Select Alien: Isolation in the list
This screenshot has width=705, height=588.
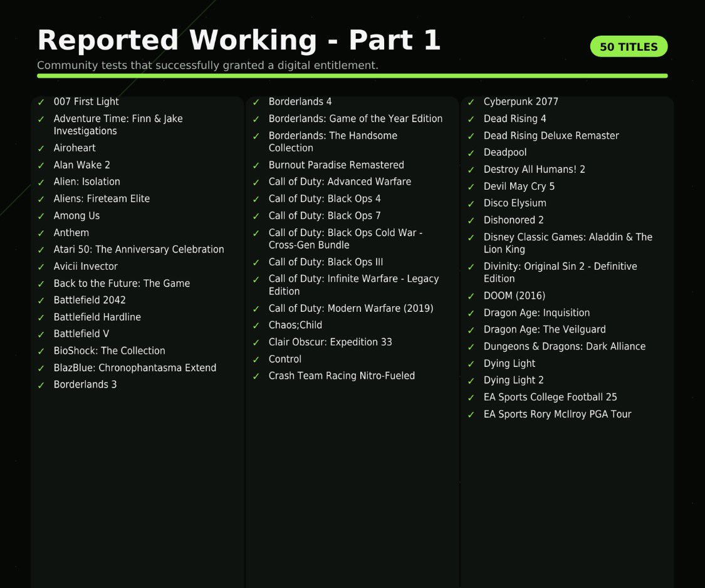pos(86,182)
